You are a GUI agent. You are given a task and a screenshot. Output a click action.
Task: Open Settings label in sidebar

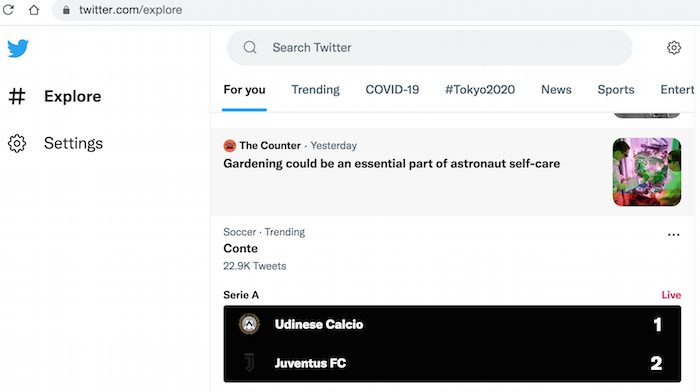73,143
